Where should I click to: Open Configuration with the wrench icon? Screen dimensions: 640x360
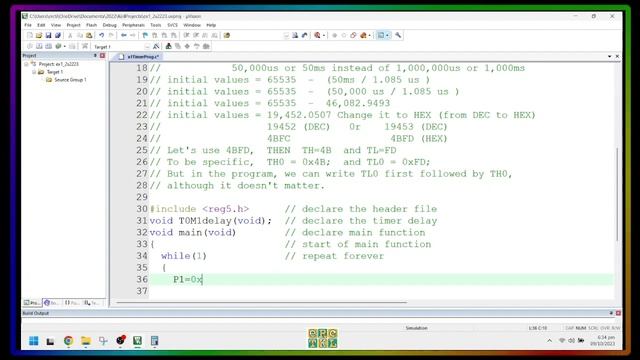[x=398, y=36]
